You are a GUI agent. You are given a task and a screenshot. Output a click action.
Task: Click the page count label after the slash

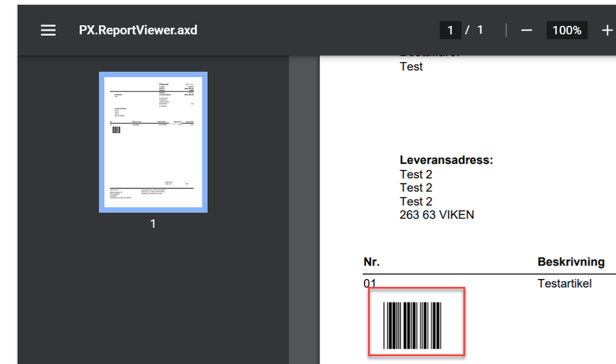pyautogui.click(x=479, y=30)
